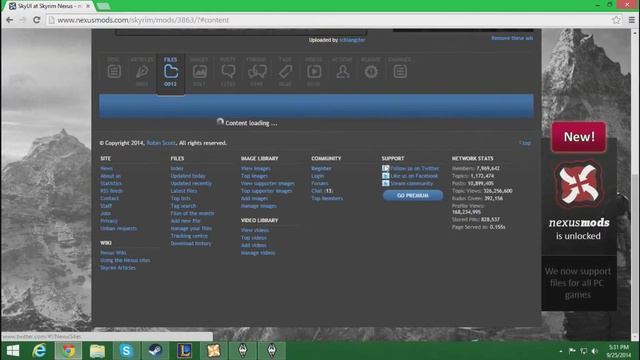Open the Forum tab double-bubble icon
Image resolution: width=640 pixels, height=360 pixels.
tap(257, 72)
